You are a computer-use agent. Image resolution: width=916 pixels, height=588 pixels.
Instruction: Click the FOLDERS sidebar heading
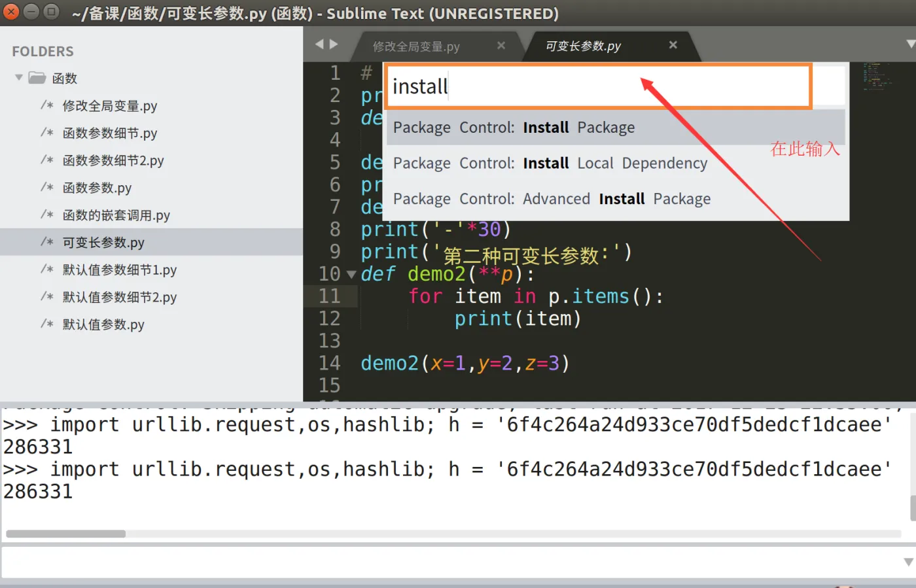pos(43,51)
